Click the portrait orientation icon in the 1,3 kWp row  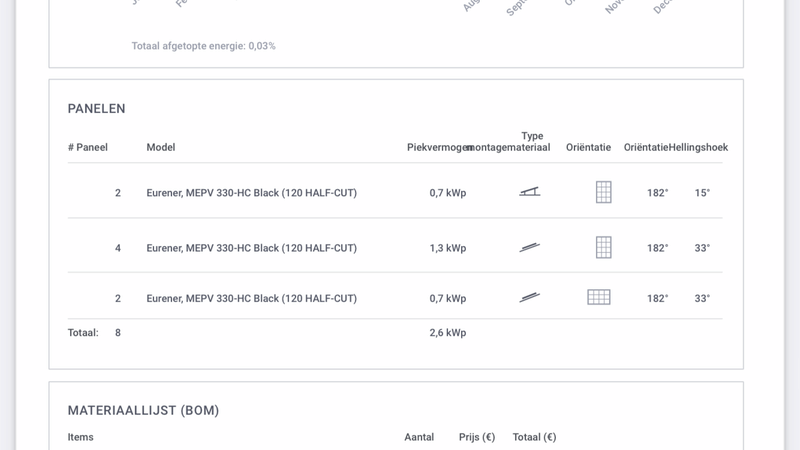click(x=603, y=247)
